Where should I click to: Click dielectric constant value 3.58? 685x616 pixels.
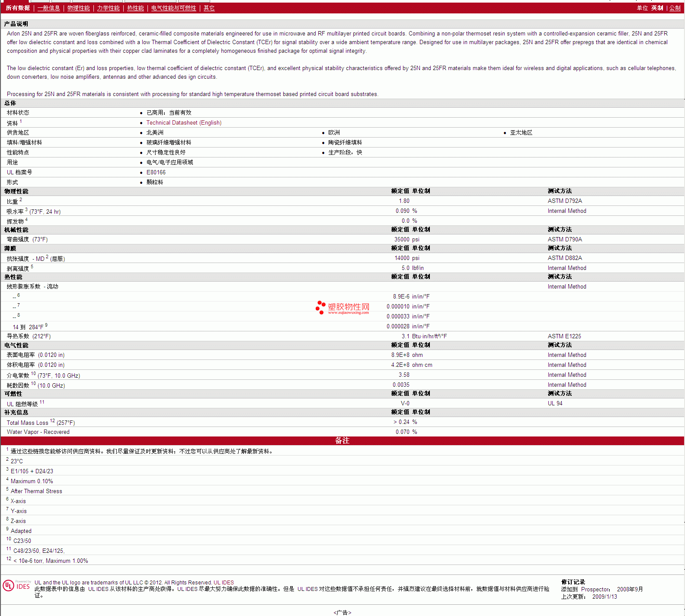coord(404,375)
